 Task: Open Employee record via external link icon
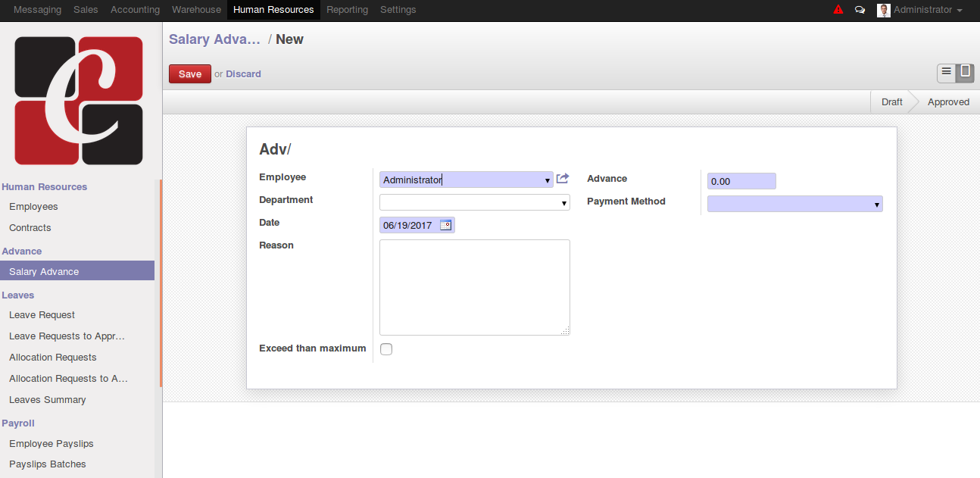pyautogui.click(x=563, y=179)
